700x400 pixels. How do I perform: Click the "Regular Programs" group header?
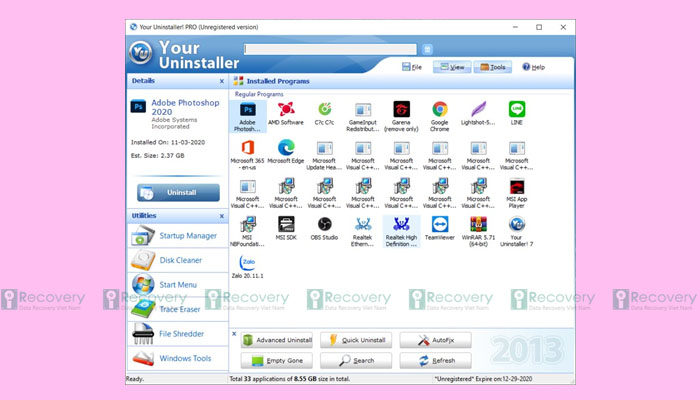259,94
